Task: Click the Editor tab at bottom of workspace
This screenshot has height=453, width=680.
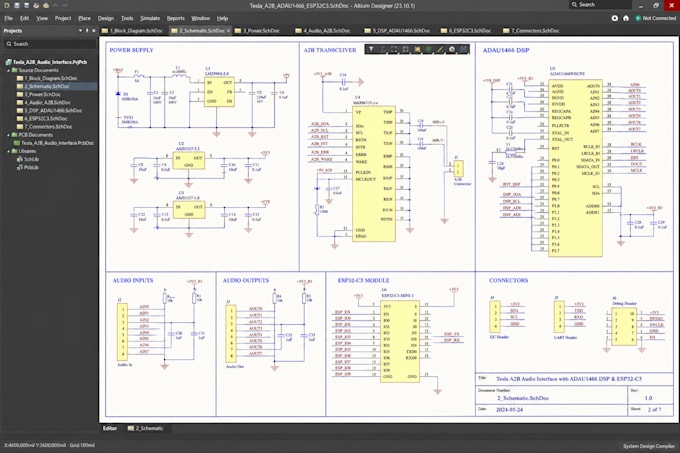Action: 110,428
